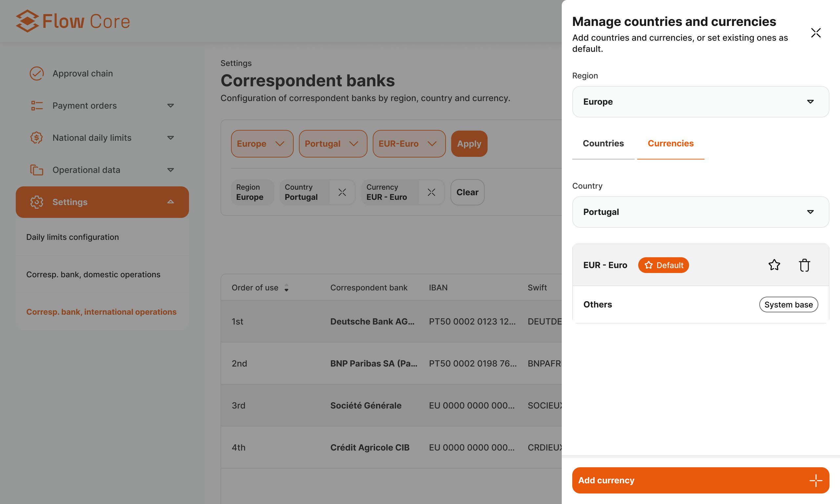Collapse the Settings menu arrow
Viewport: 840px width, 504px height.
click(x=170, y=202)
